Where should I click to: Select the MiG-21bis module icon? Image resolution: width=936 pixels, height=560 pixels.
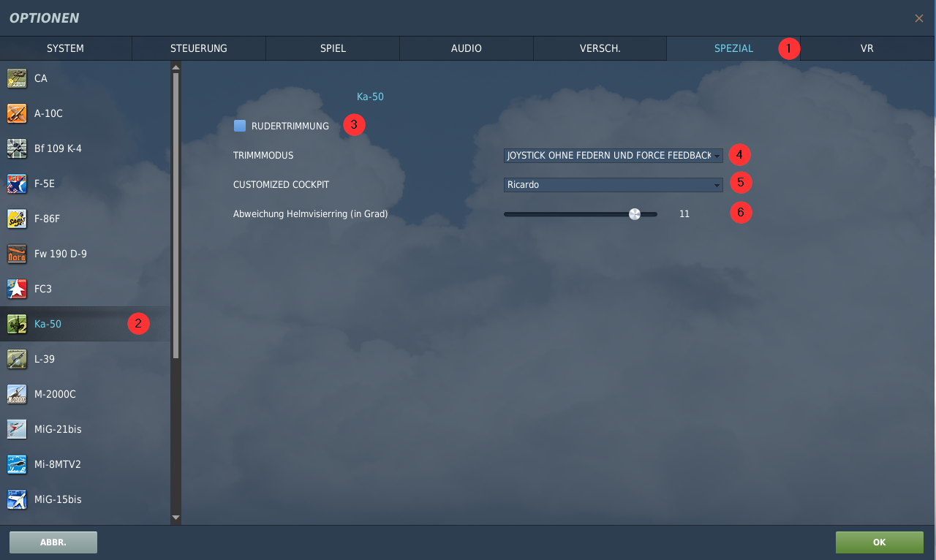tap(17, 429)
